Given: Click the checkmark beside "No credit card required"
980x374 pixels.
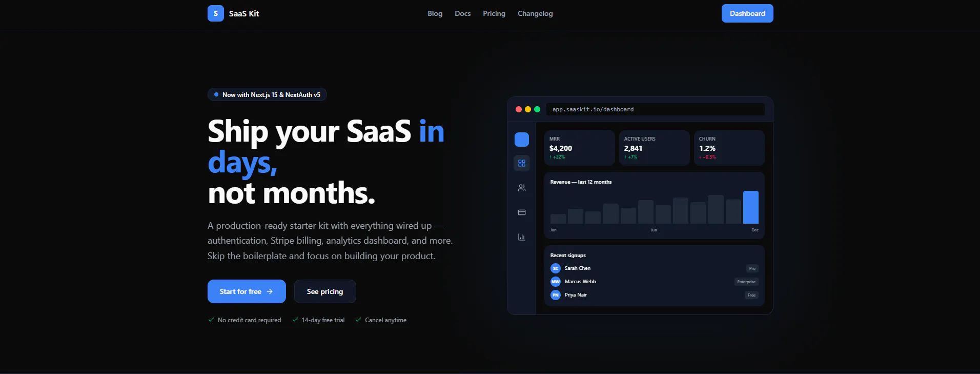Looking at the screenshot, I should coord(211,320).
